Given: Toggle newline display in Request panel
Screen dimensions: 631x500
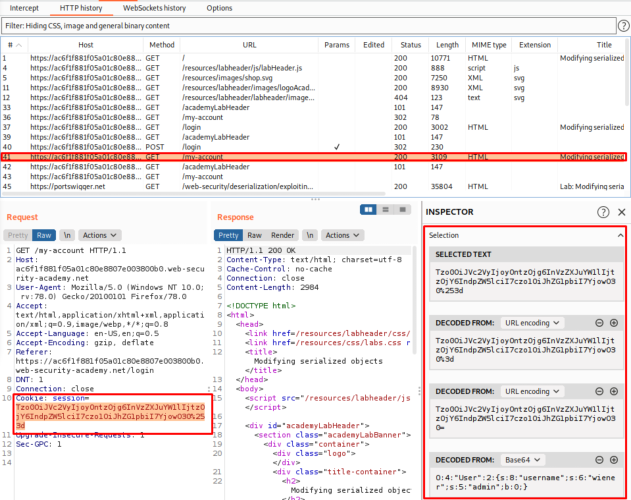Looking at the screenshot, I should [x=67, y=235].
